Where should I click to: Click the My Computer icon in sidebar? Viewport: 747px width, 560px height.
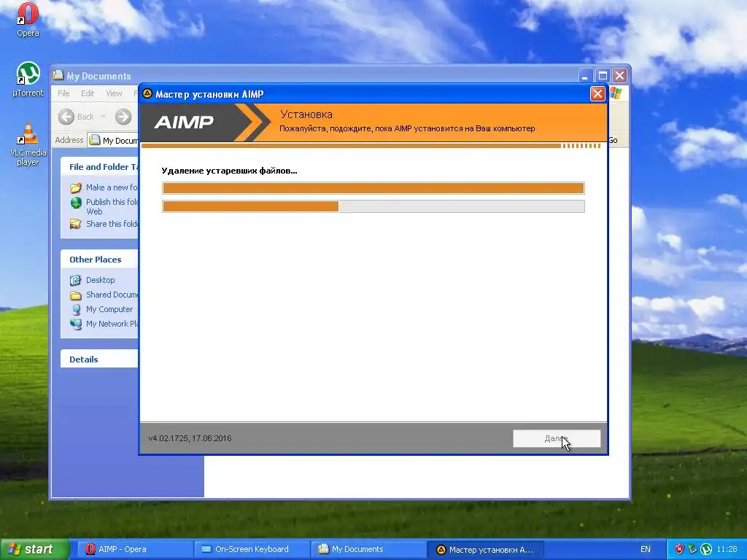pos(76,309)
